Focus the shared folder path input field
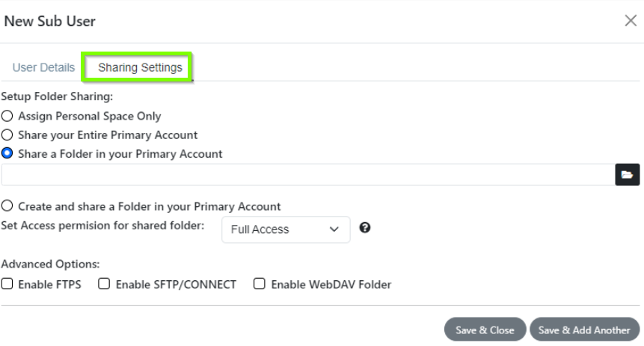Screen dimensions: 644x346 point(308,174)
